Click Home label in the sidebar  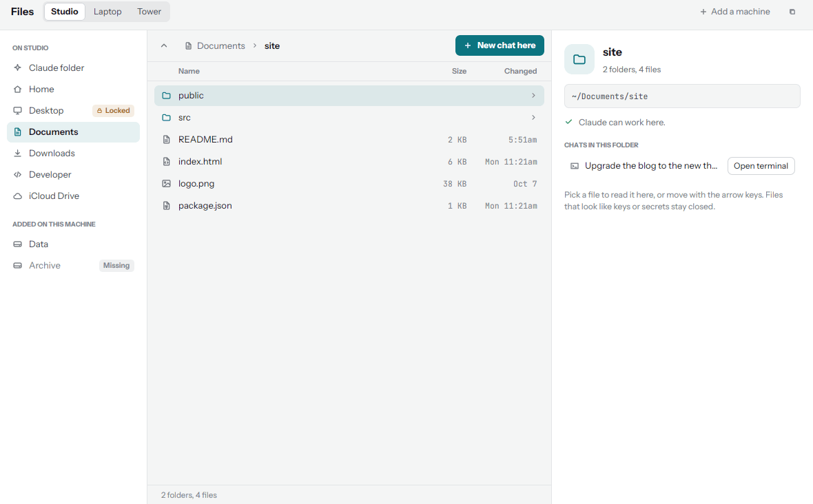click(41, 89)
